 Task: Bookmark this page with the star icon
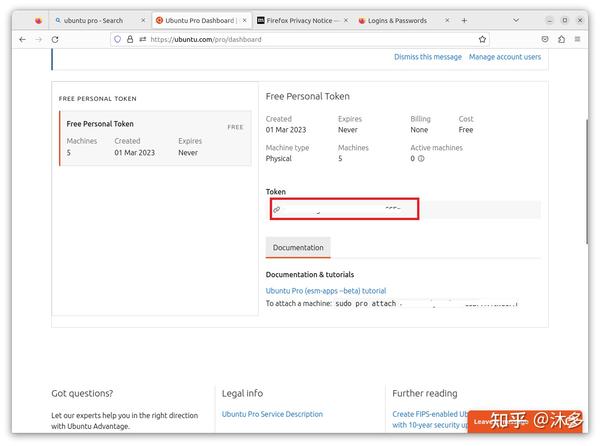coord(483,39)
